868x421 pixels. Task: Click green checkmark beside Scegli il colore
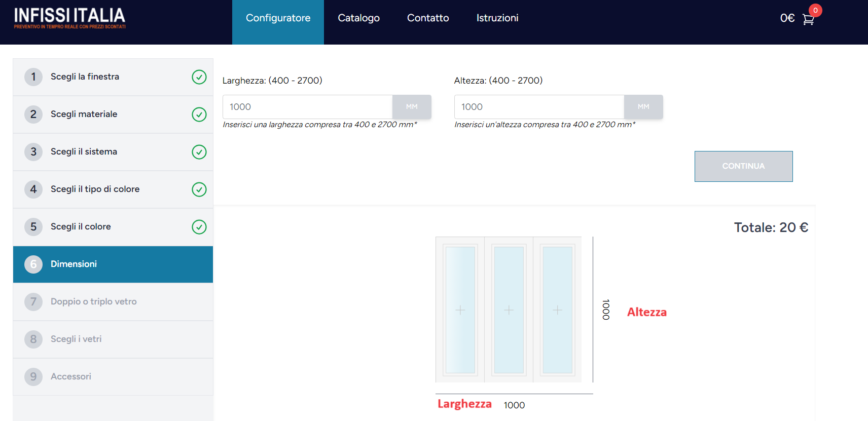pyautogui.click(x=199, y=227)
